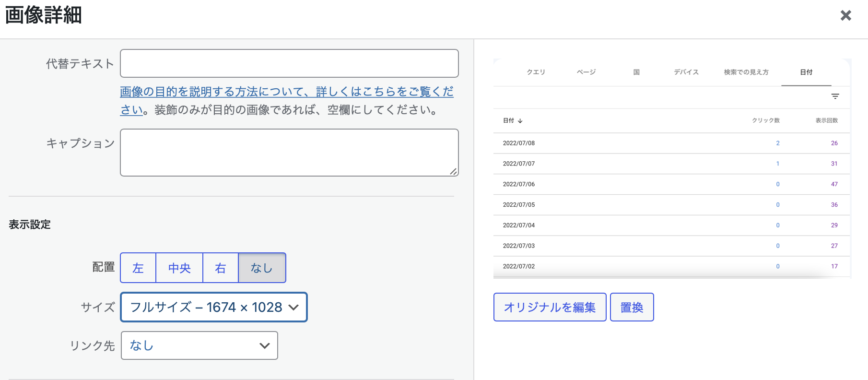Click the キャプション text area
868x380 pixels.
[x=289, y=153]
